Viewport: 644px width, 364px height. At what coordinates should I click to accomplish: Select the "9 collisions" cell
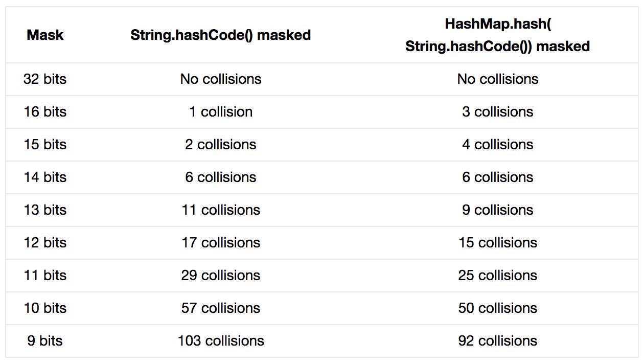pos(497,210)
